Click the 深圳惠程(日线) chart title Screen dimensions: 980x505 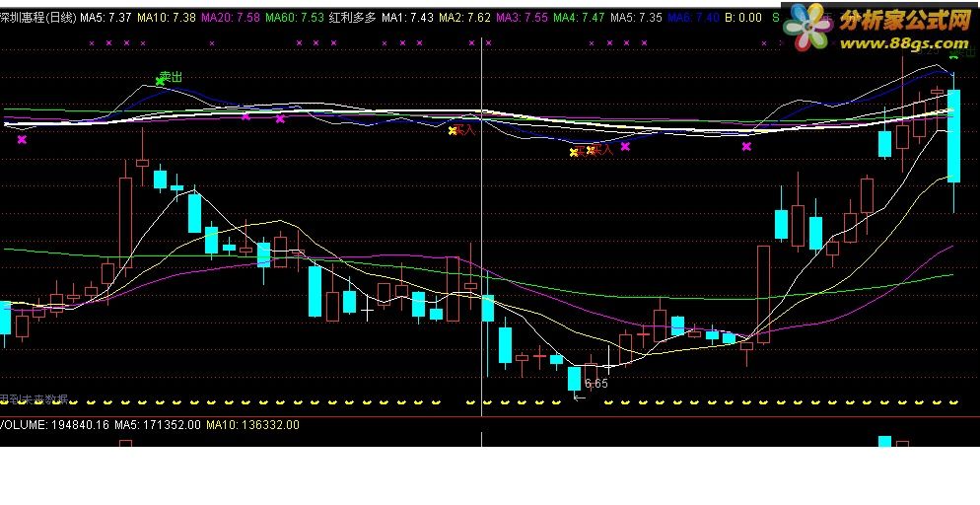coord(38,18)
